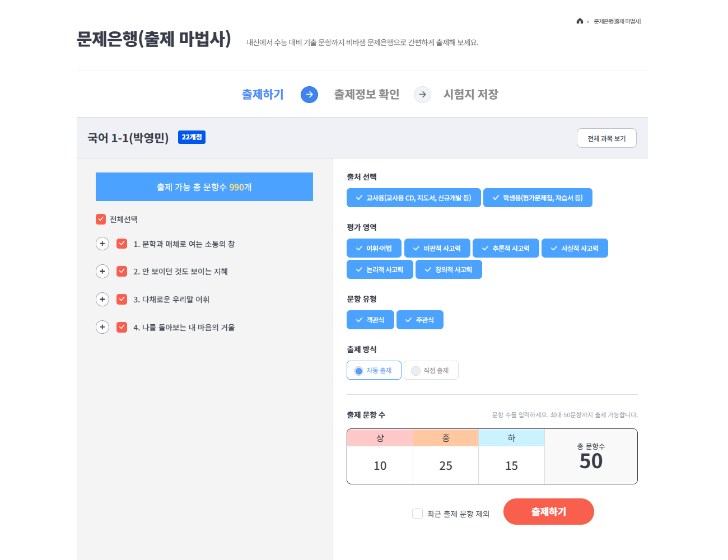The height and width of the screenshot is (560, 728).
Task: Click the orange 중 difficulty header
Action: (446, 438)
